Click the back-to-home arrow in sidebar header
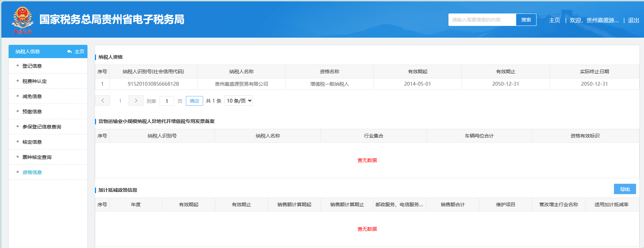 coord(70,51)
